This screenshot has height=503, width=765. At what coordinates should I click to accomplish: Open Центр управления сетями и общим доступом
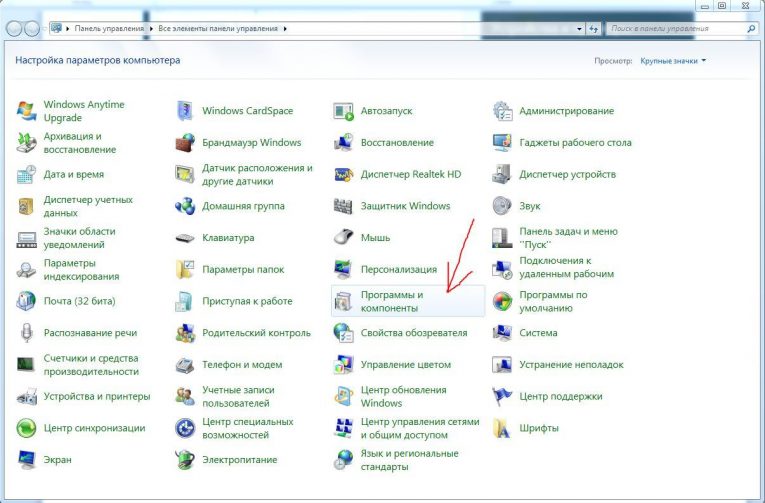point(420,428)
